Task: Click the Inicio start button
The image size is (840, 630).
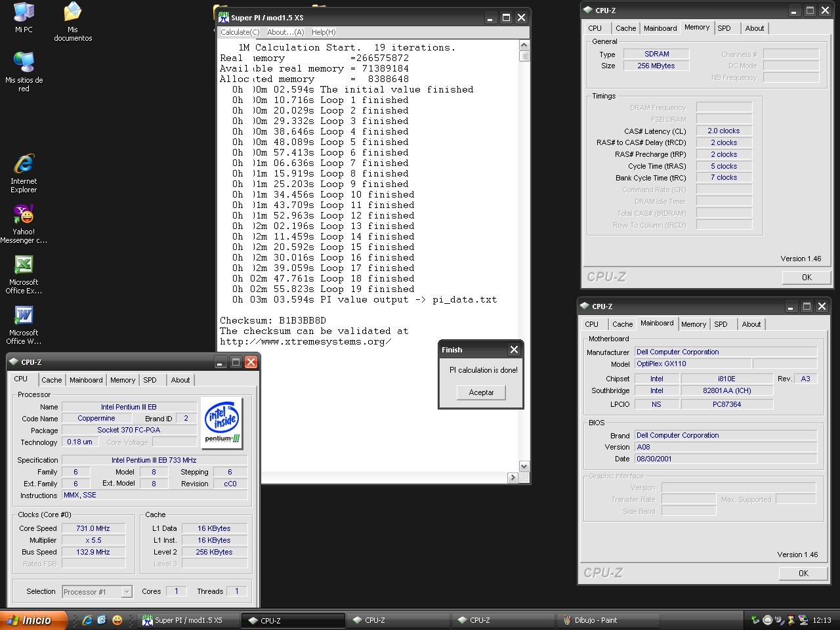Action: click(x=34, y=620)
